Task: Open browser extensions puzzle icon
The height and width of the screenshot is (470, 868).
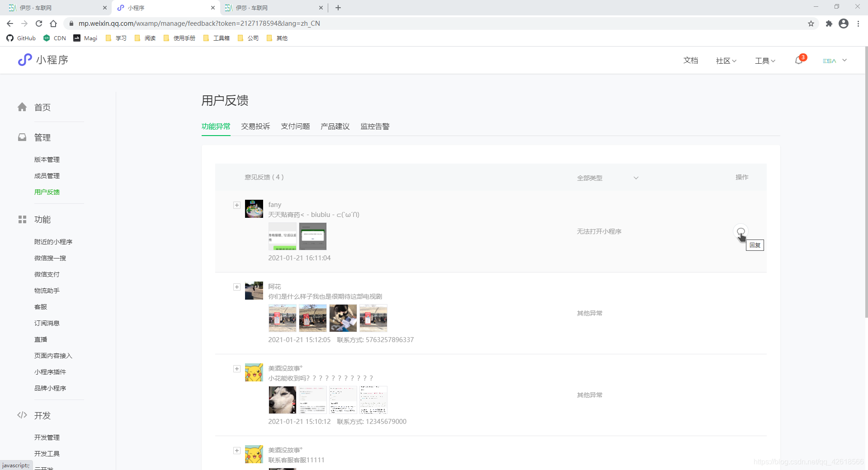Action: click(x=829, y=23)
